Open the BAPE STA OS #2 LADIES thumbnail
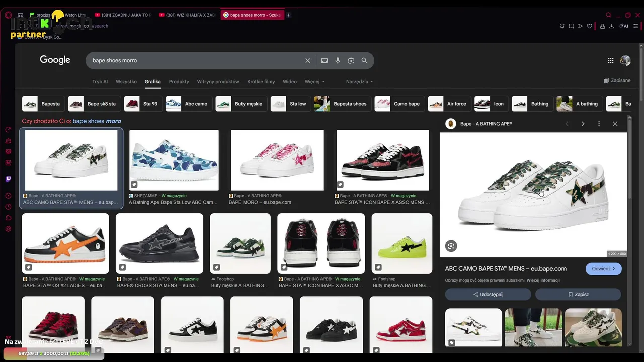The width and height of the screenshot is (644, 362). 65,243
